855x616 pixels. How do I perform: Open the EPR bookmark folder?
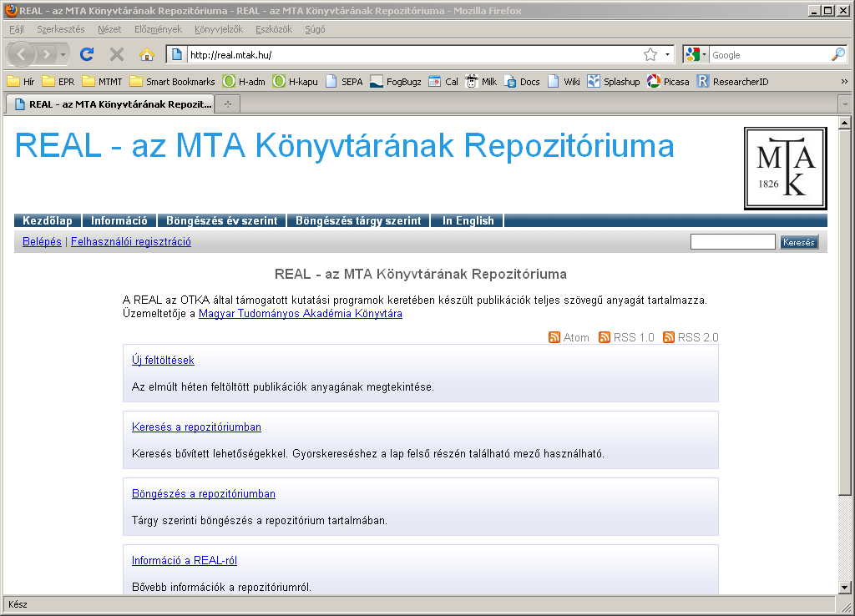tap(58, 82)
